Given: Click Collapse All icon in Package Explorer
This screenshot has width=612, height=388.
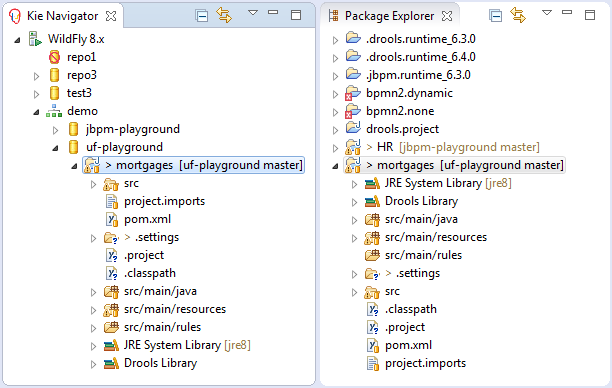Looking at the screenshot, I should coord(495,16).
